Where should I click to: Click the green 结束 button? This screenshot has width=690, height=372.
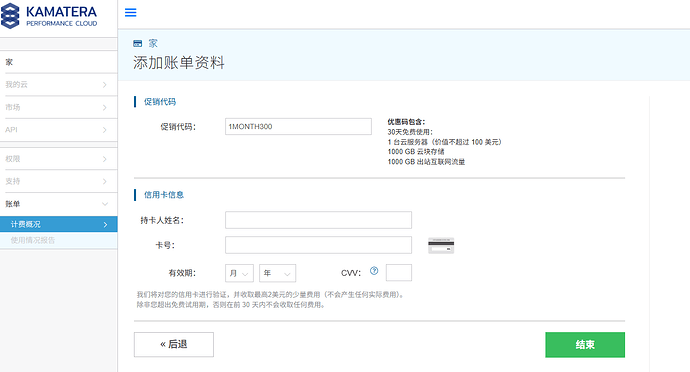(585, 345)
